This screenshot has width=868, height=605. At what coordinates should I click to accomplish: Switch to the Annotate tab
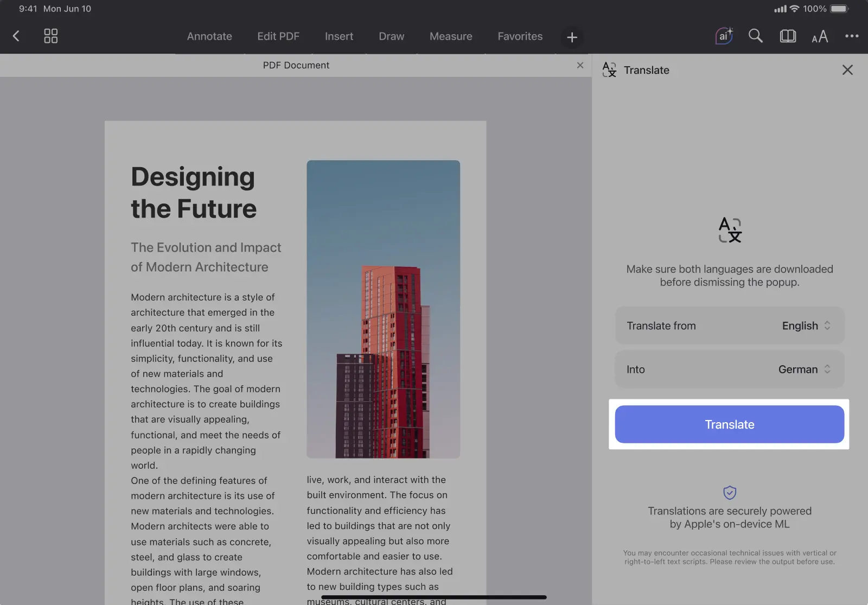pos(209,36)
